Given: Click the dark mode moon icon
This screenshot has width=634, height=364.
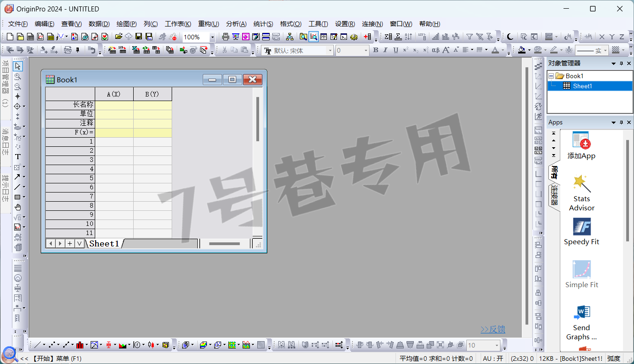Looking at the screenshot, I should [510, 37].
